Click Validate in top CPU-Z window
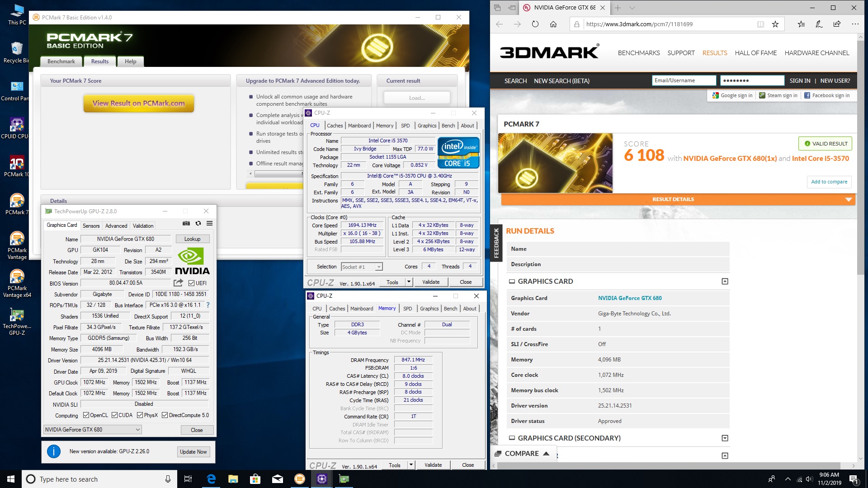The image size is (868, 488). click(x=431, y=282)
